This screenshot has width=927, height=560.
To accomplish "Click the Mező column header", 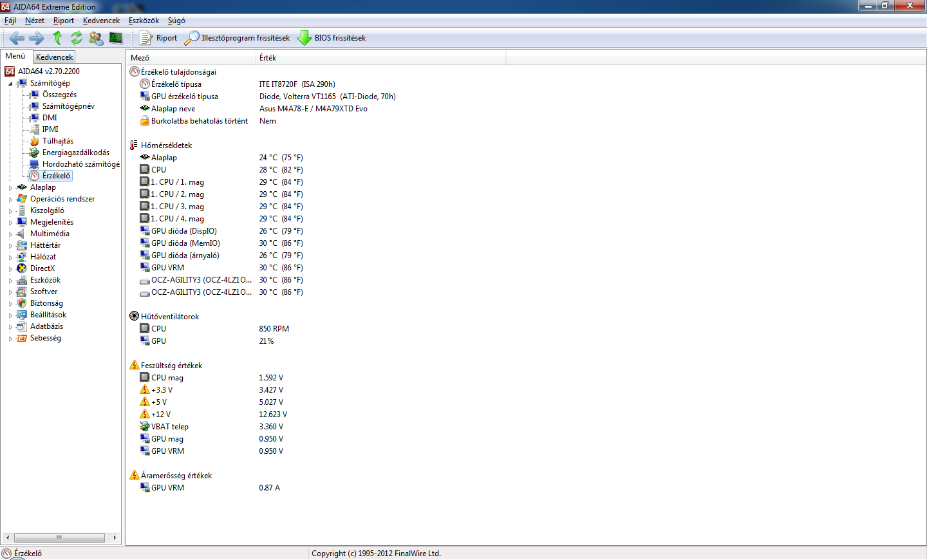I will pos(191,58).
